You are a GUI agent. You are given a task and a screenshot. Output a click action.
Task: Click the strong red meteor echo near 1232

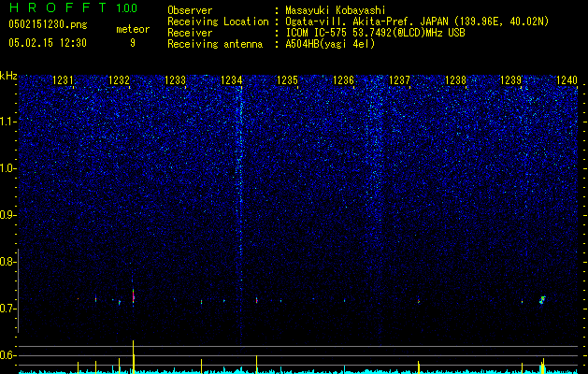pos(133,295)
